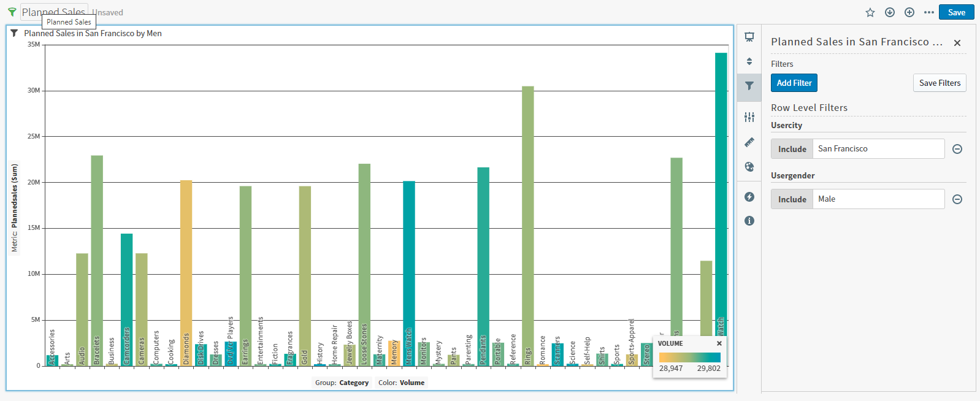This screenshot has width=980, height=401.
Task: Click the Volume color gradient legend bar
Action: click(689, 357)
